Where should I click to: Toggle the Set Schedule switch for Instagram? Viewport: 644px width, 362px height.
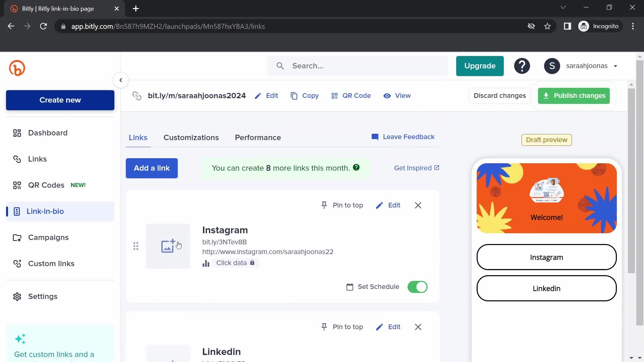(x=418, y=287)
